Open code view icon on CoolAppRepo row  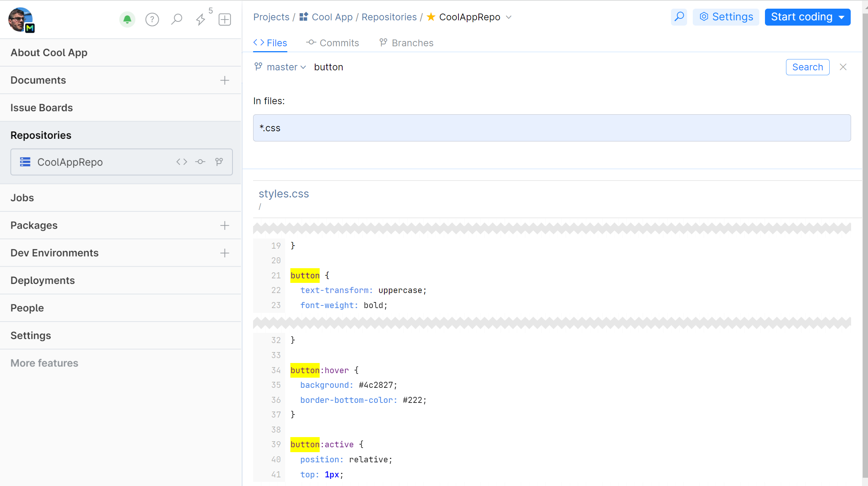[x=181, y=162]
